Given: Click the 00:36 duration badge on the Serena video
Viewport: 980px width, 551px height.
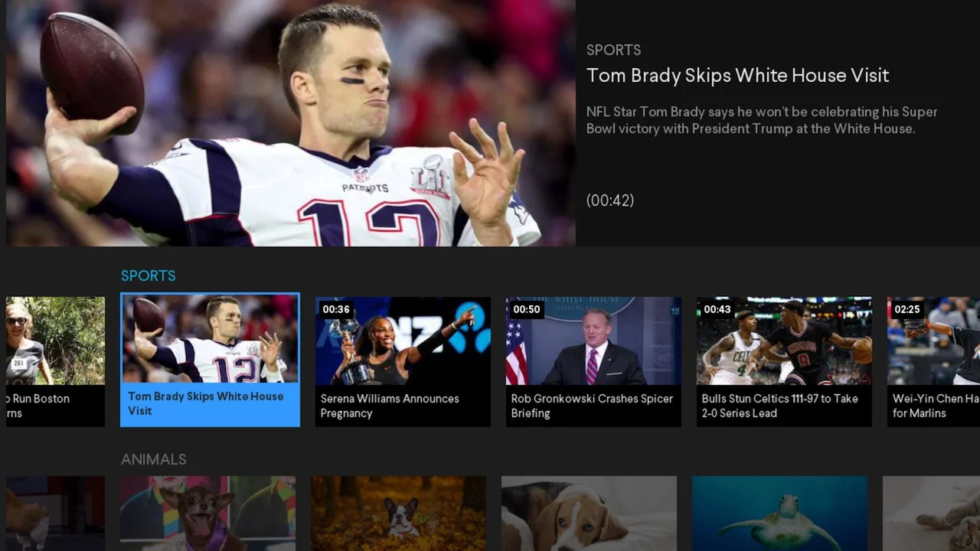Looking at the screenshot, I should coord(336,309).
